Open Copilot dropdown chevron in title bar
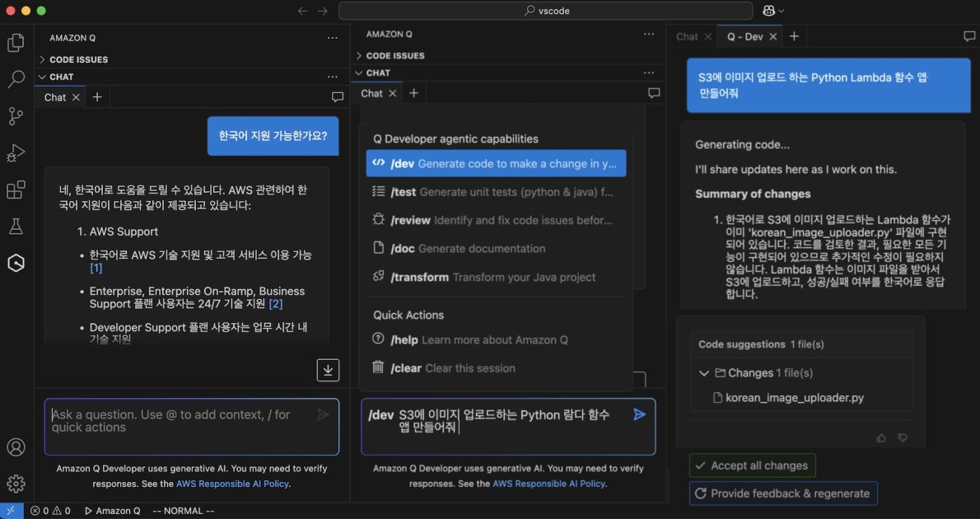This screenshot has height=519, width=980. (782, 11)
